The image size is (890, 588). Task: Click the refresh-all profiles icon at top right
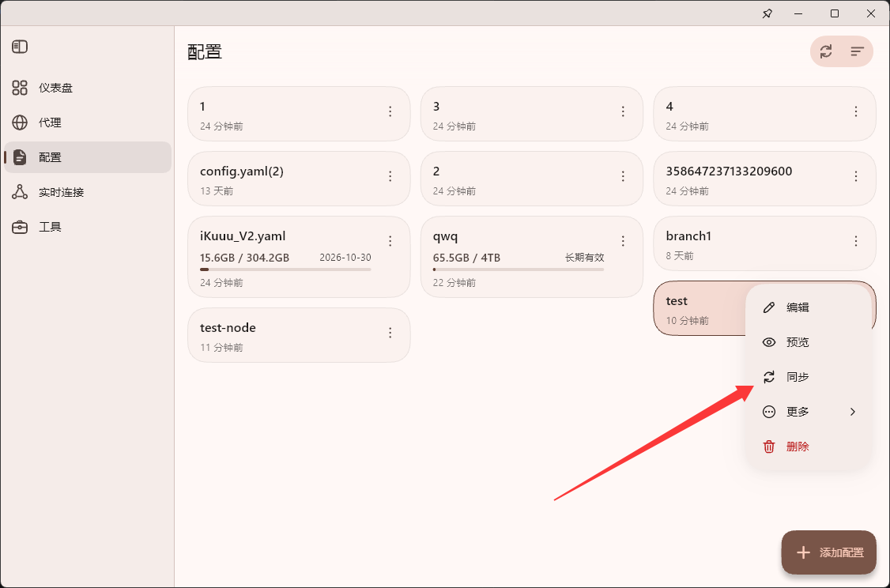coord(826,51)
